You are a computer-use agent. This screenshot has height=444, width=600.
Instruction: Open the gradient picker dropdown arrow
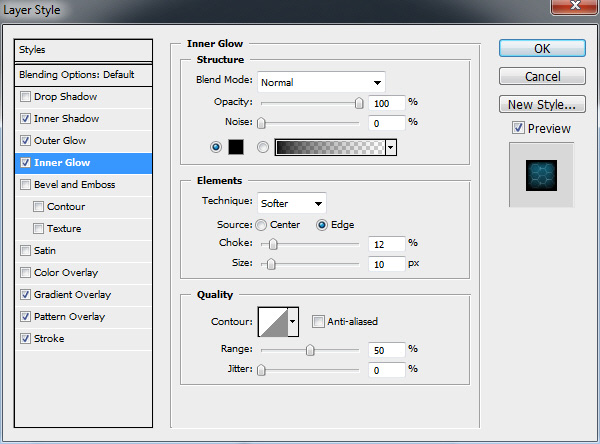coord(391,147)
